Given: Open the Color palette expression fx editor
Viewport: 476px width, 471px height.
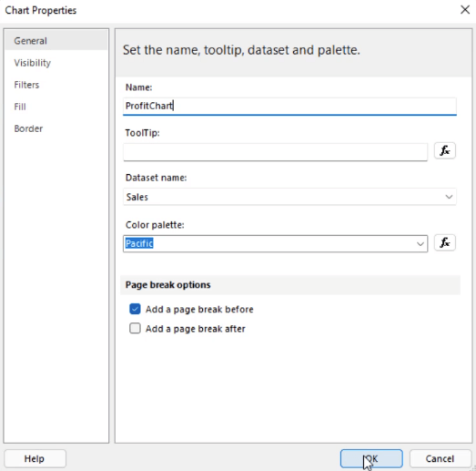Looking at the screenshot, I should 445,242.
